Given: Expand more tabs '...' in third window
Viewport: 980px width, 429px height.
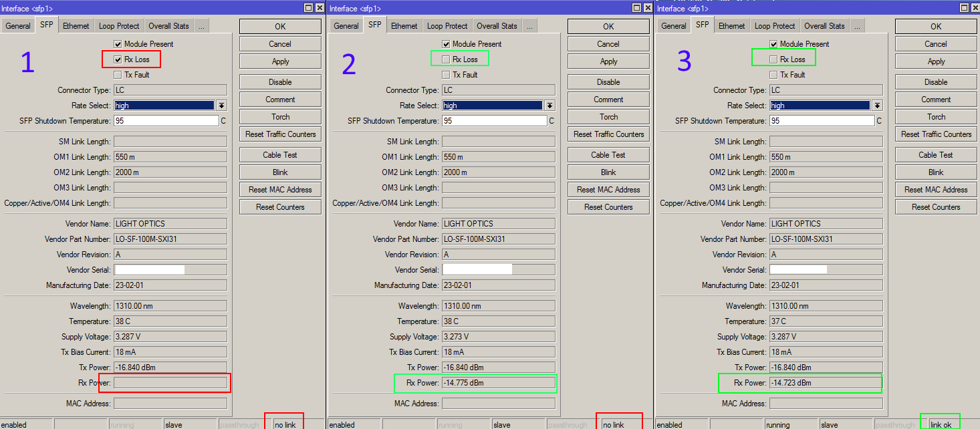Looking at the screenshot, I should 857,26.
